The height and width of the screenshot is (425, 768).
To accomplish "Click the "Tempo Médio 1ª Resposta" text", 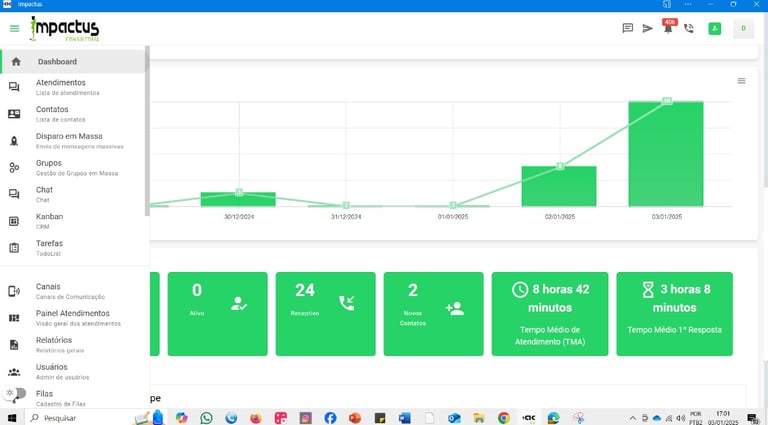I will pos(674,330).
